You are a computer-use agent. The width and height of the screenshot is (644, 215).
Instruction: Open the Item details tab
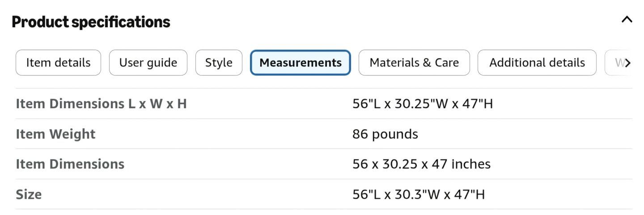point(58,63)
